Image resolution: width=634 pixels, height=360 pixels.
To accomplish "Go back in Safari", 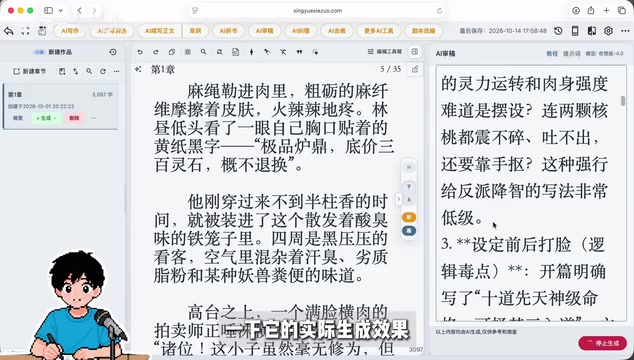I will (80, 11).
